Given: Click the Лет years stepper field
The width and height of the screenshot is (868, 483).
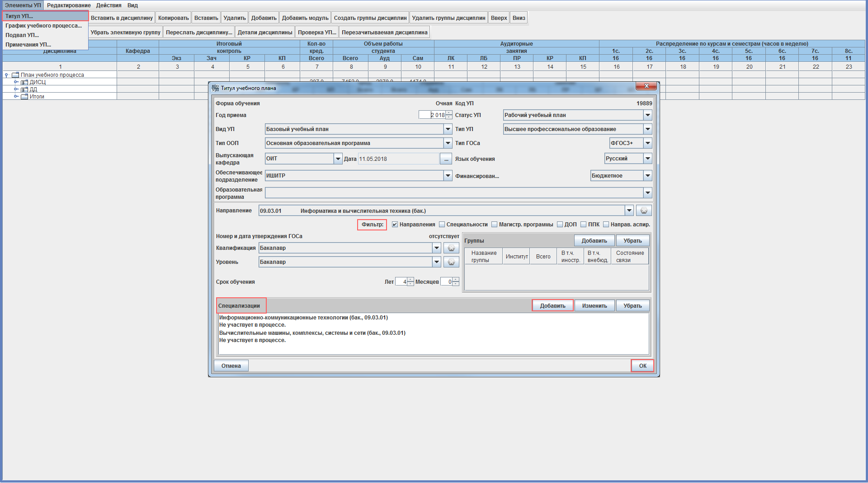Looking at the screenshot, I should point(401,282).
